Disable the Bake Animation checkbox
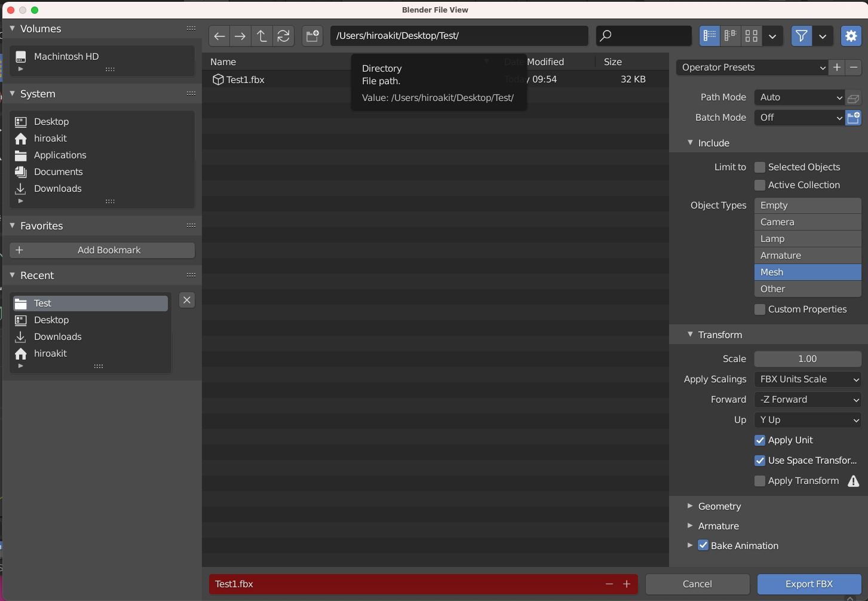Image resolution: width=868 pixels, height=601 pixels. pos(703,545)
